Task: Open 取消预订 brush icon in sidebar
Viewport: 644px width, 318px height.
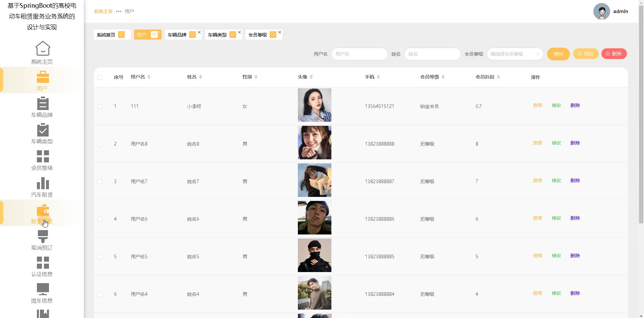Action: pos(43,236)
